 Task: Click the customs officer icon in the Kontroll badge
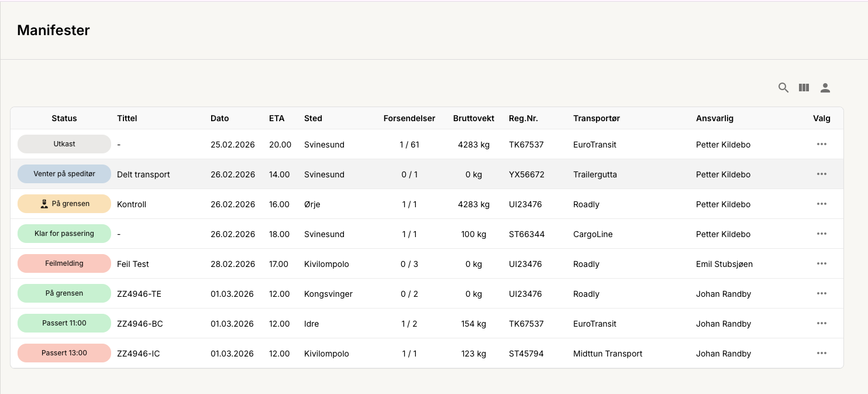[45, 204]
